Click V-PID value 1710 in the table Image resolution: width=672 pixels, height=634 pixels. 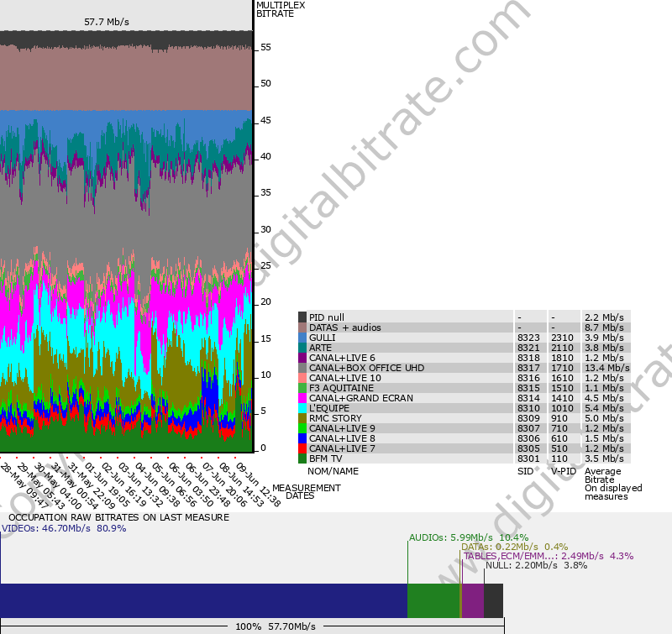tap(562, 368)
